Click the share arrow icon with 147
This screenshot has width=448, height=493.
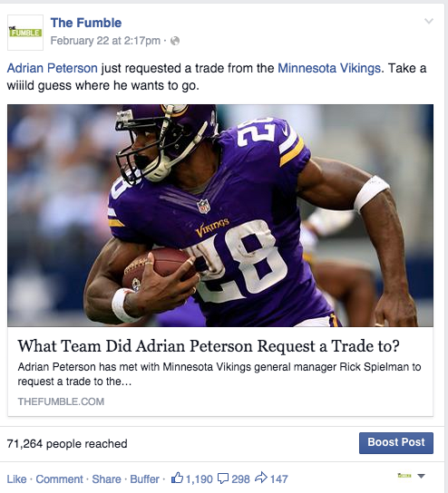click(x=261, y=478)
